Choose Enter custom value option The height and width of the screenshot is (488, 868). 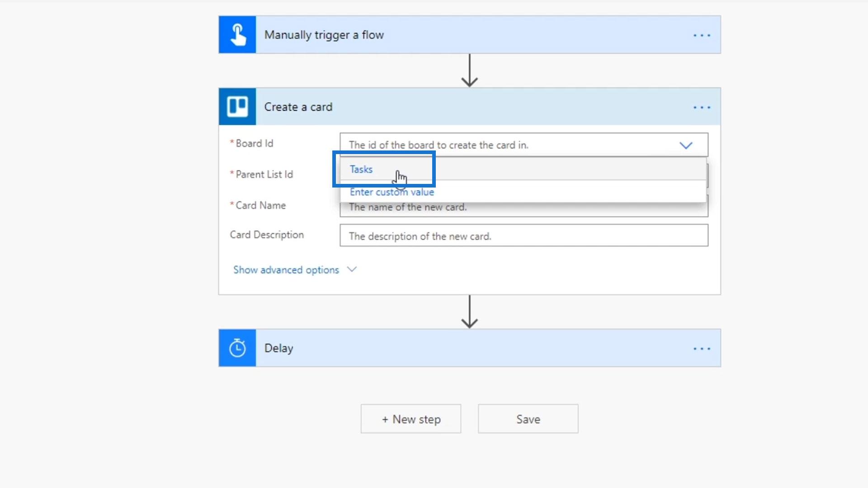click(x=392, y=192)
